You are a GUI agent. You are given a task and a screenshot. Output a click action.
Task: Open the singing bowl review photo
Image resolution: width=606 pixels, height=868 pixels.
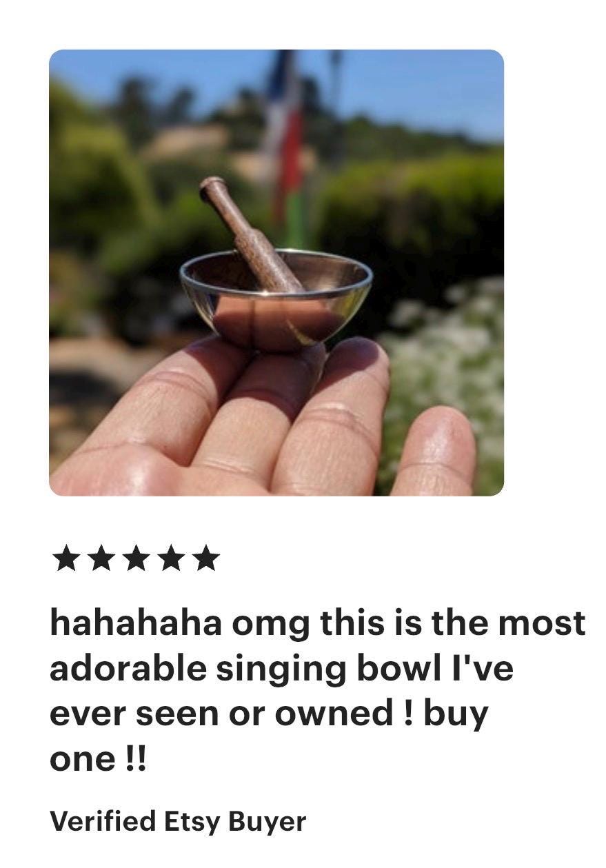coord(276,272)
